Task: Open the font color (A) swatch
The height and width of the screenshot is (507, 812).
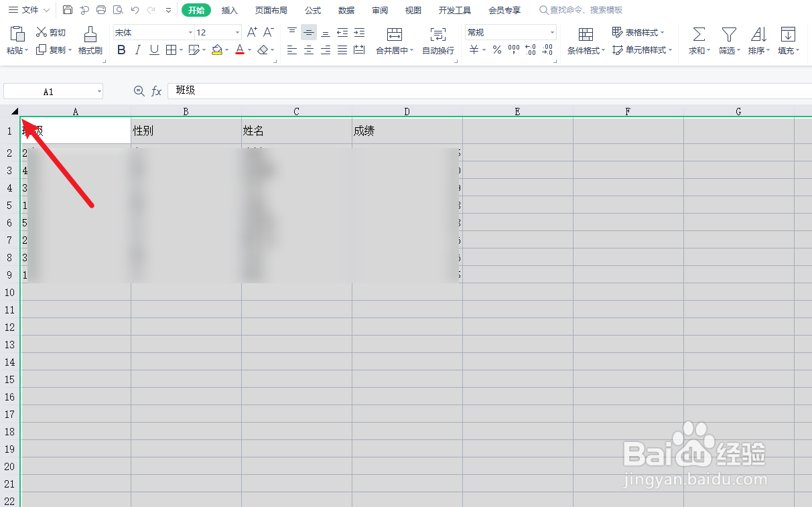Action: click(239, 50)
